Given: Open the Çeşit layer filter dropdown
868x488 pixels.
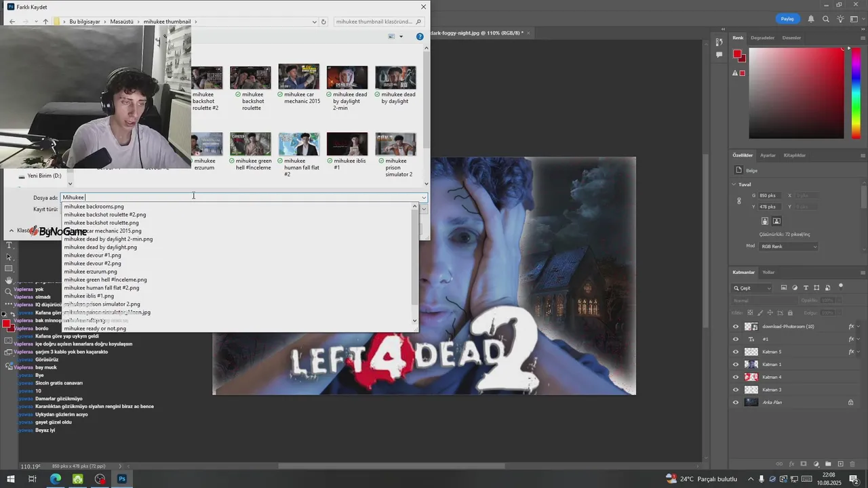Looking at the screenshot, I should click(x=752, y=288).
